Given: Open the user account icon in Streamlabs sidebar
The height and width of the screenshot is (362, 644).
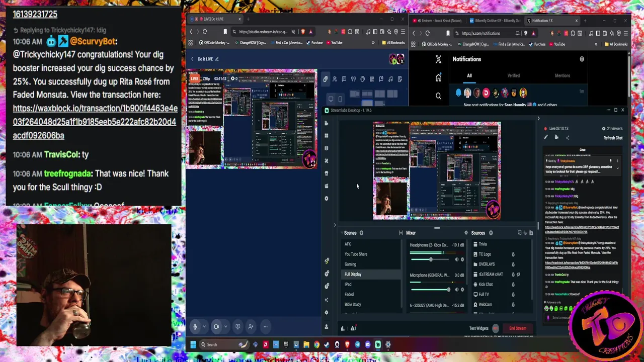Looking at the screenshot, I should point(326,327).
